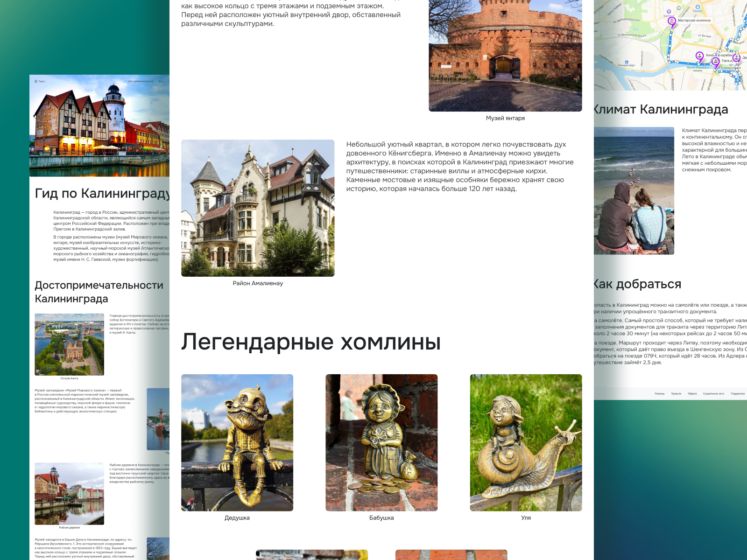Screen dimensions: 747x560
Task: Click the Уля caption
Action: tap(526, 518)
